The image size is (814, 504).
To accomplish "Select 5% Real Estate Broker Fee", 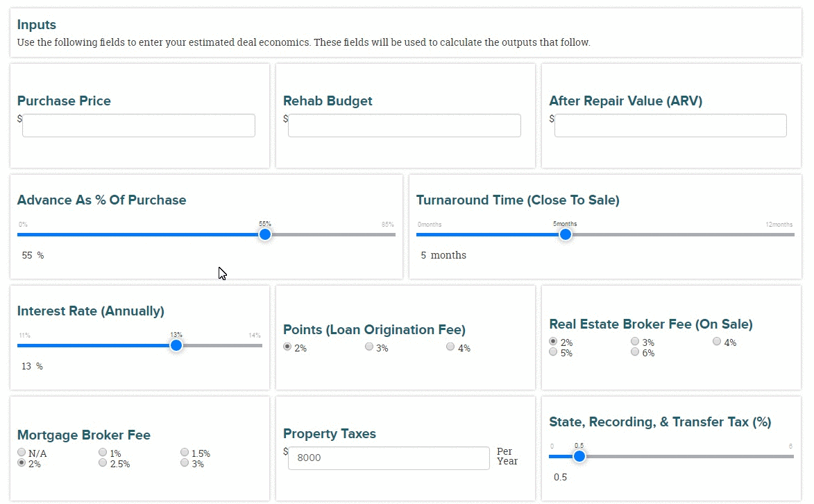I will pos(553,352).
